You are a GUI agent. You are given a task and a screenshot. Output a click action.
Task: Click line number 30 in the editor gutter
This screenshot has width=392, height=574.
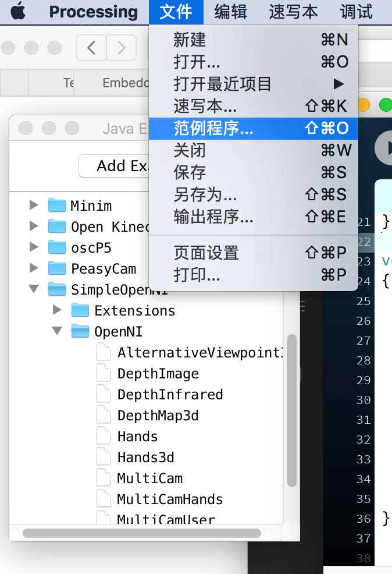click(x=364, y=400)
